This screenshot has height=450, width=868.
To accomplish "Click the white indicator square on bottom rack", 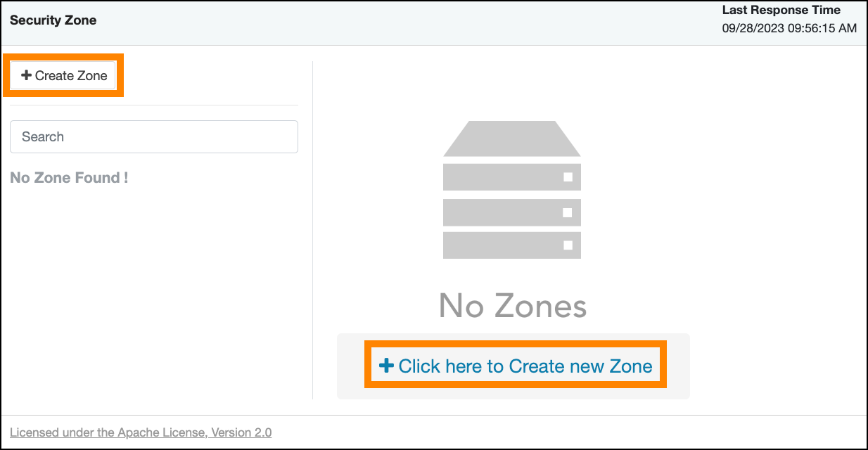I will click(x=568, y=245).
